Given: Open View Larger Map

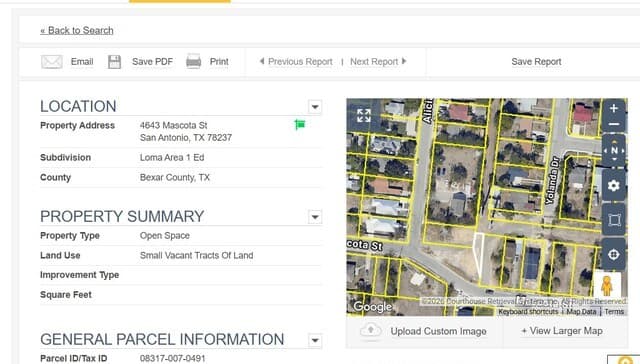Looking at the screenshot, I should pyautogui.click(x=562, y=331).
